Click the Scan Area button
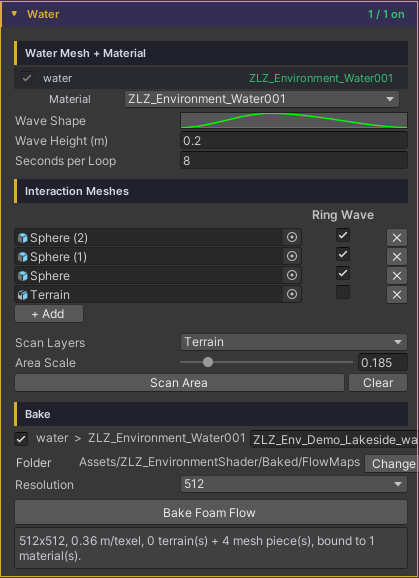 pyautogui.click(x=179, y=383)
